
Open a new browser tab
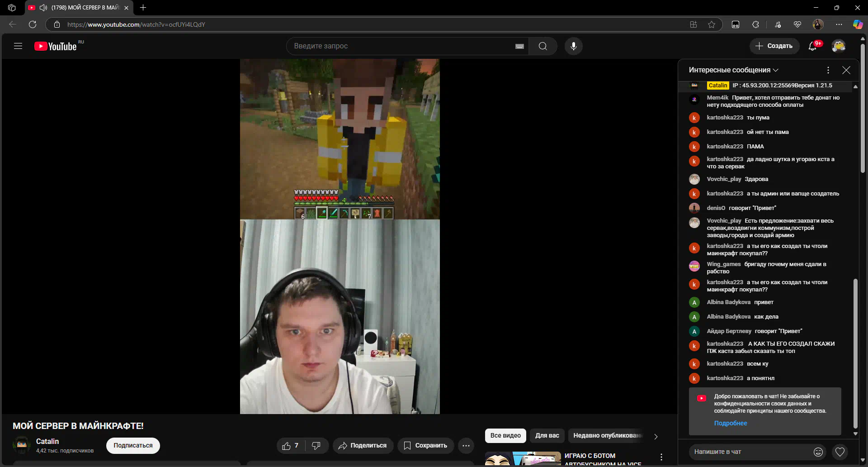tap(143, 8)
